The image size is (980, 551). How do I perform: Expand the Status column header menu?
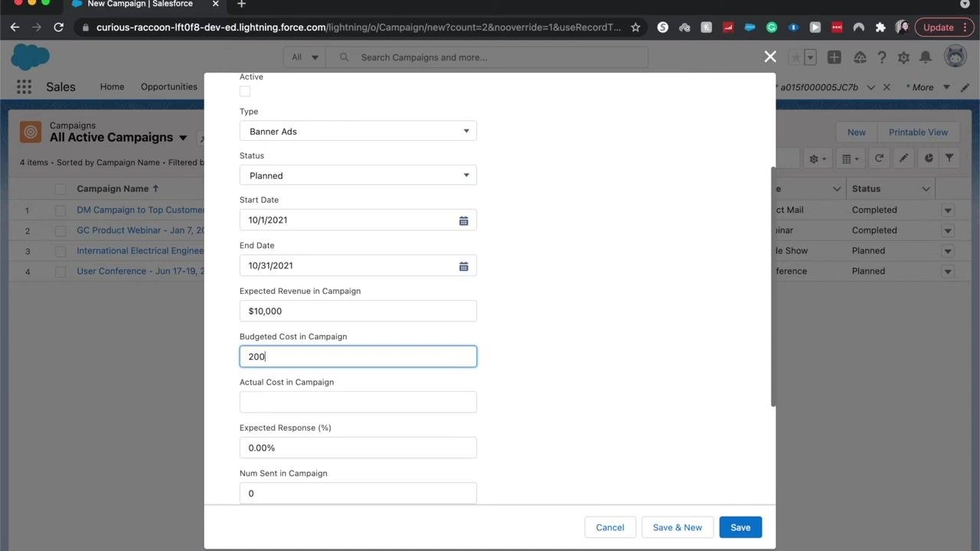(x=926, y=189)
